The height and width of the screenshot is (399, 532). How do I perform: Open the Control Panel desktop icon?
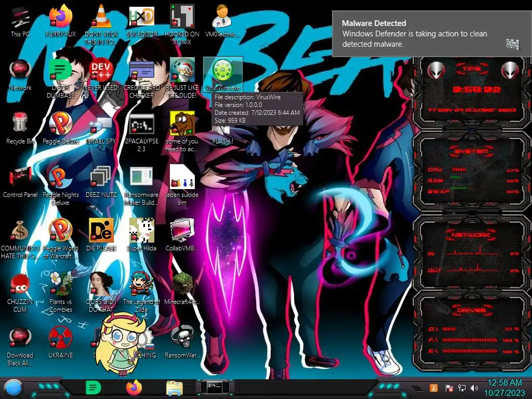click(x=20, y=182)
